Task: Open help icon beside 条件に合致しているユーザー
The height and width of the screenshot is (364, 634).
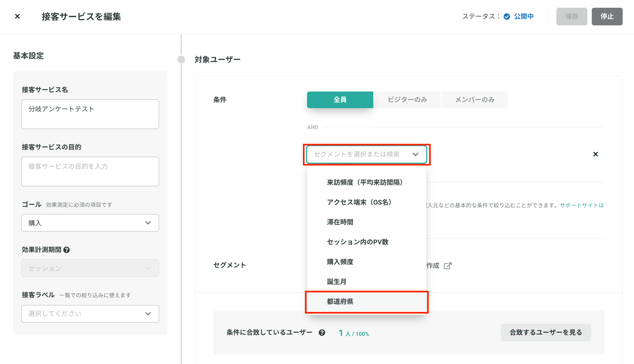Action: (322, 333)
